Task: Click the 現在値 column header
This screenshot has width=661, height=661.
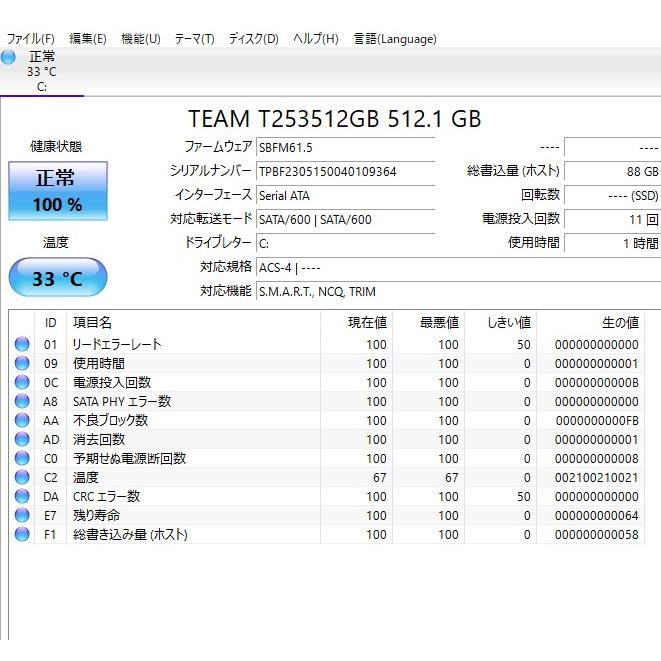Action: 357,323
